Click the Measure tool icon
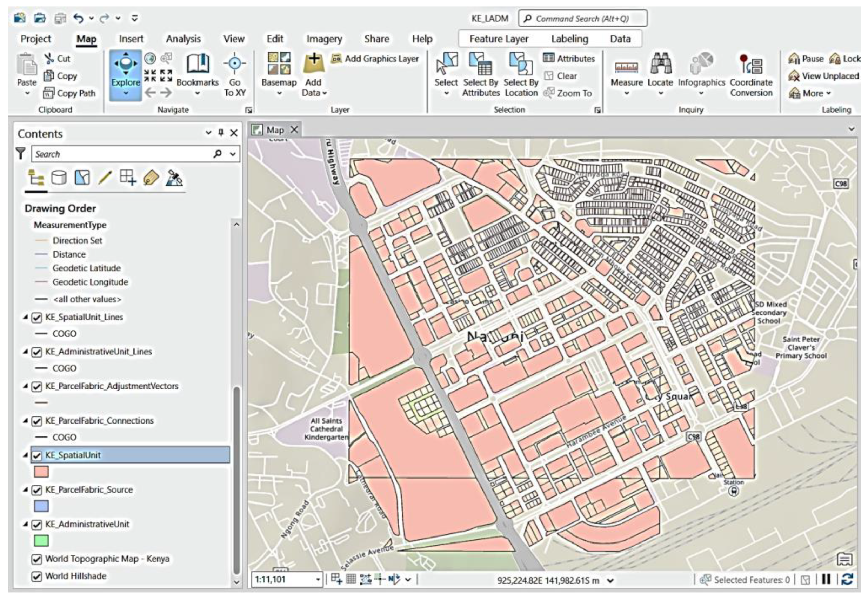The height and width of the screenshot is (600, 868). (626, 67)
